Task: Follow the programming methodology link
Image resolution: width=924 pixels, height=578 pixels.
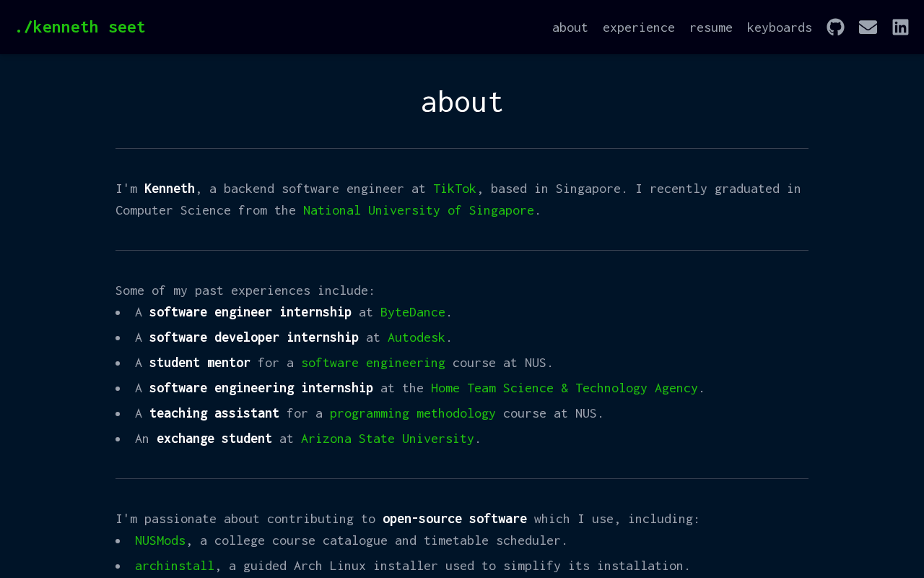Action: pyautogui.click(x=412, y=413)
